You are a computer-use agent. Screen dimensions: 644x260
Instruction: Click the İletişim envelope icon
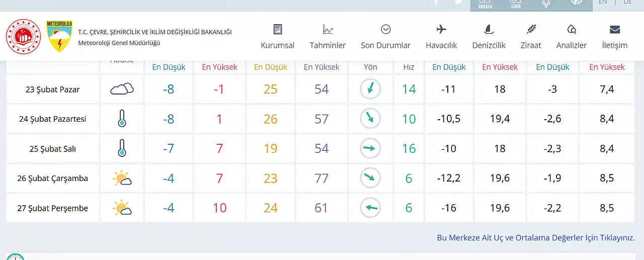[615, 29]
